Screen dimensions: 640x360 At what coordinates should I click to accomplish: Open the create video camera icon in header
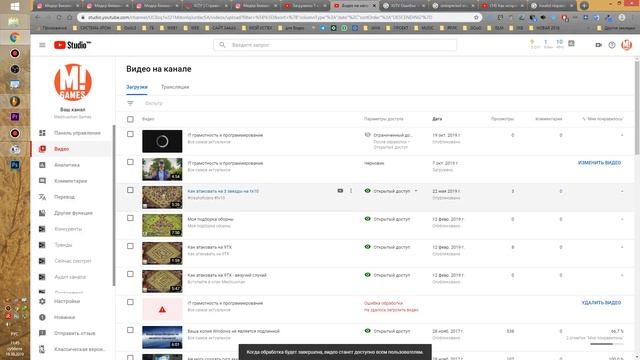[598, 45]
